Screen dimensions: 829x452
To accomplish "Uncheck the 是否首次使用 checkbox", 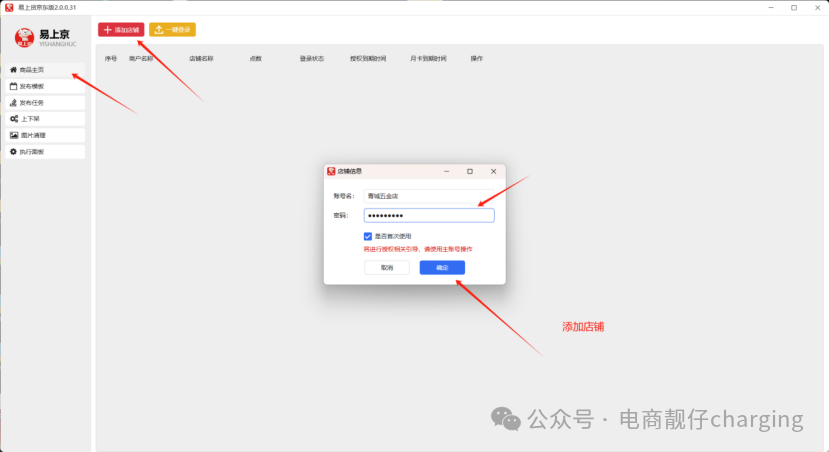I will 368,236.
